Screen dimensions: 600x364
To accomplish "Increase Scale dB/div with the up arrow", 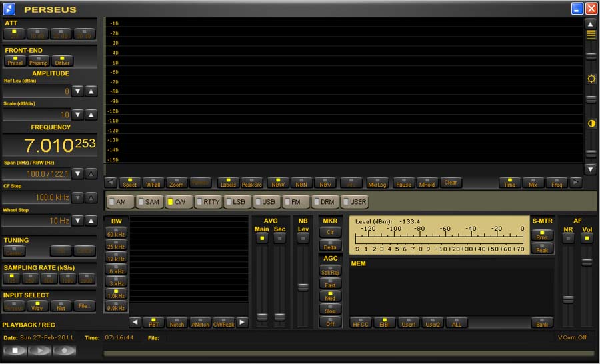I will pos(91,115).
